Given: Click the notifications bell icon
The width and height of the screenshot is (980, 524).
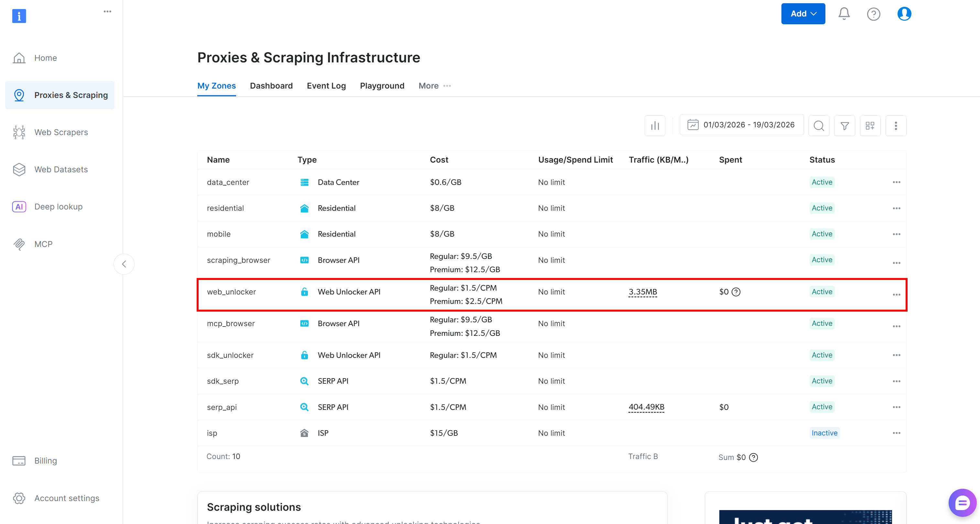Looking at the screenshot, I should 844,14.
